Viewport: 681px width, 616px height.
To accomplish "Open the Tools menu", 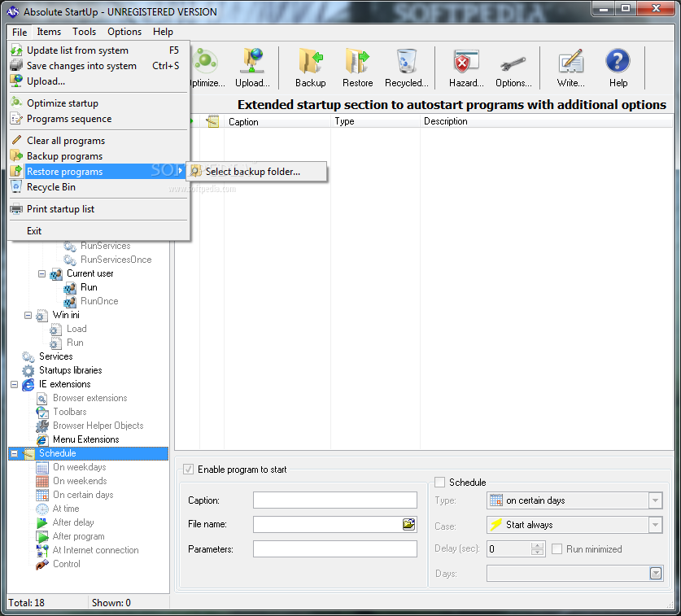I will pyautogui.click(x=84, y=32).
